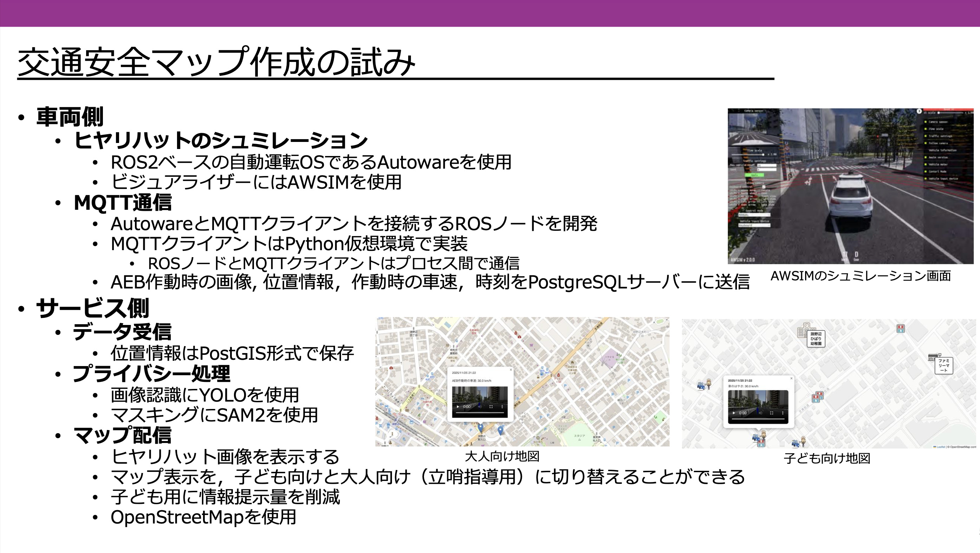Image resolution: width=980 pixels, height=553 pixels.
Task: Open Control mode dropdown in AWSIM
Action: coord(754,215)
